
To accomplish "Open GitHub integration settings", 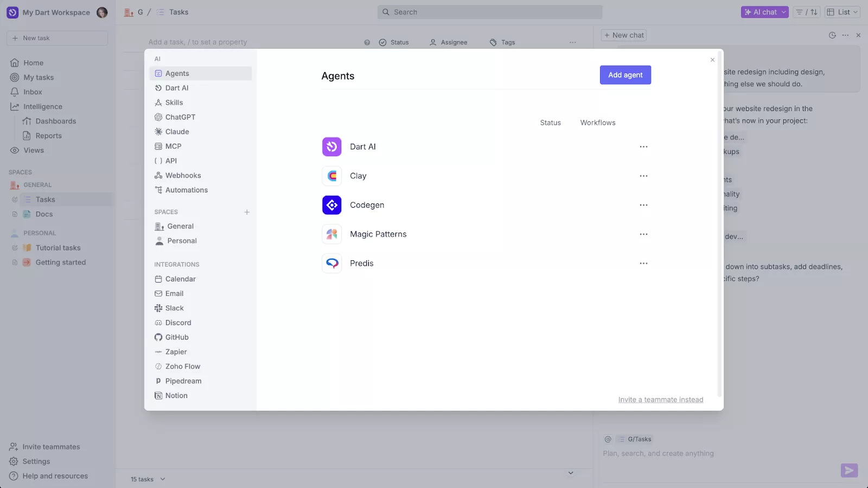I will (x=177, y=337).
